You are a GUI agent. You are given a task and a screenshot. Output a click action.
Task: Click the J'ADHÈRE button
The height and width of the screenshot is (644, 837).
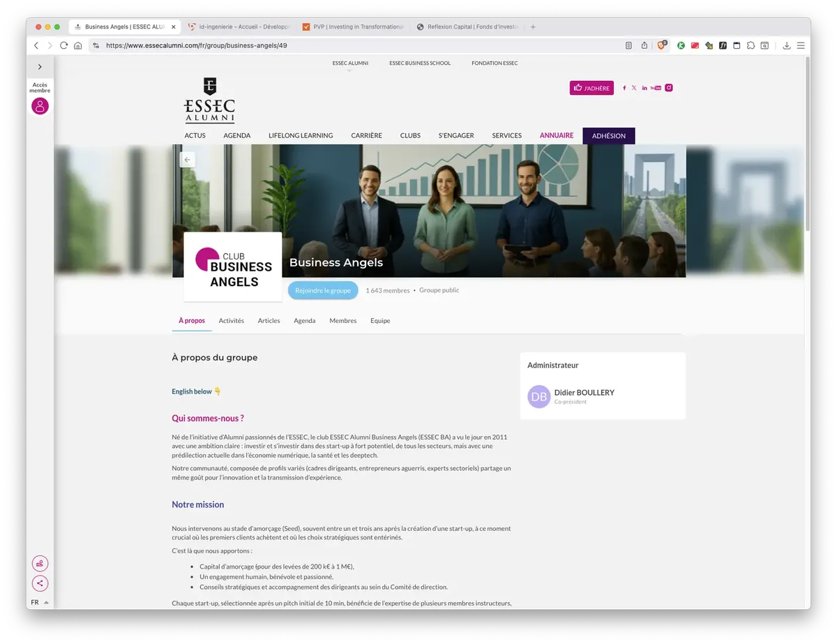[591, 88]
